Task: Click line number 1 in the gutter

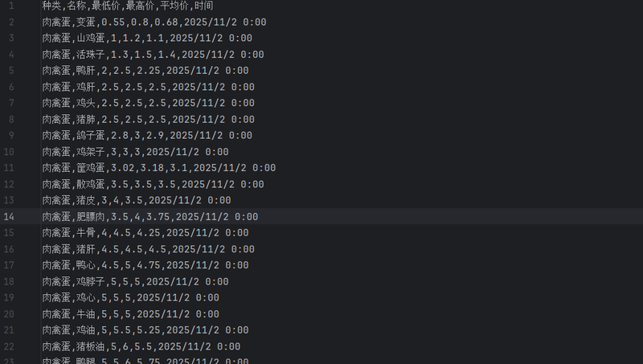Action: point(11,6)
